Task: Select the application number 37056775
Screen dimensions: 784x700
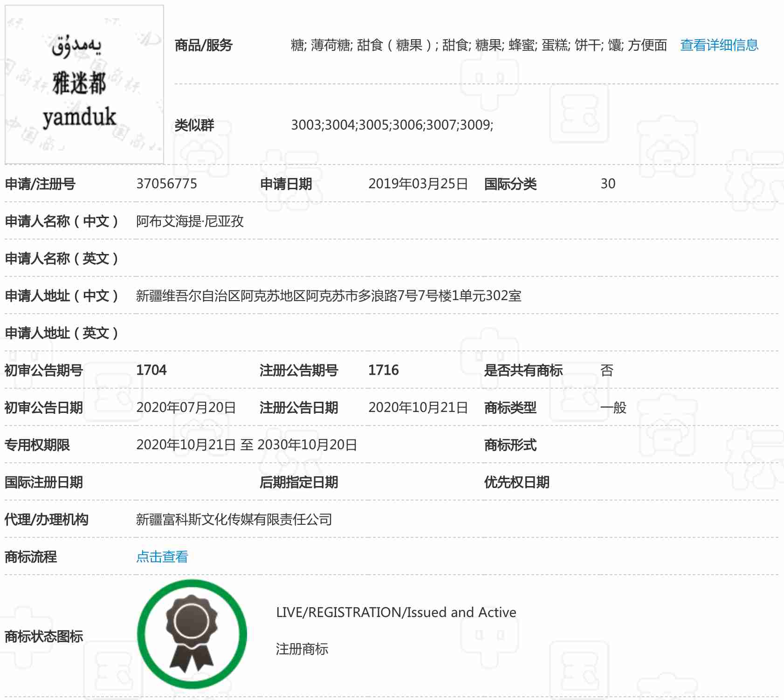Action: [x=166, y=184]
